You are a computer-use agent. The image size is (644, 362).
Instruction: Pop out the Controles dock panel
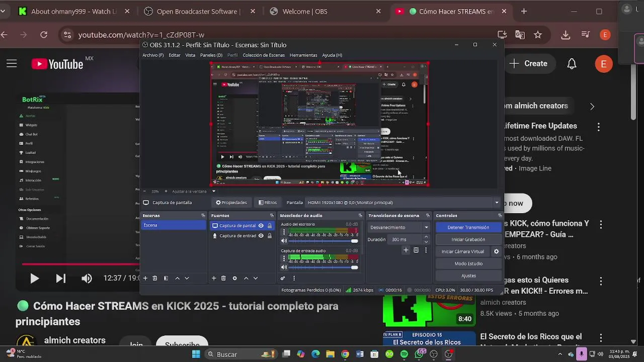[x=500, y=216]
